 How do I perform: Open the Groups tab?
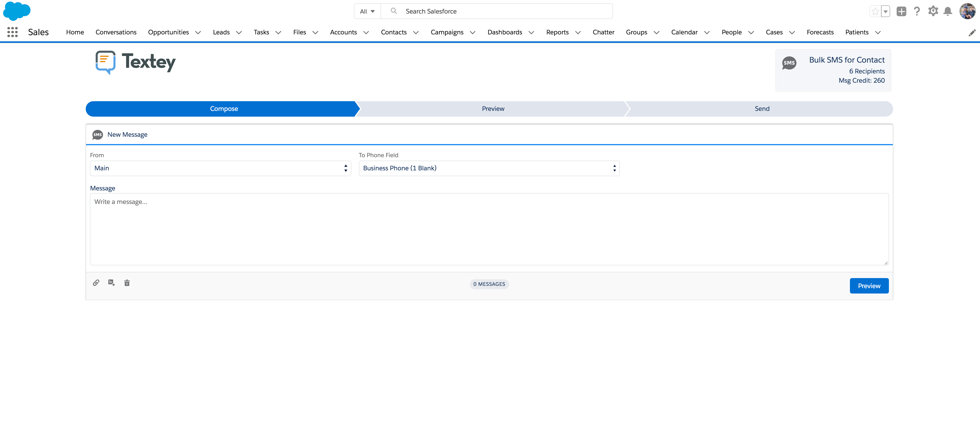(636, 32)
